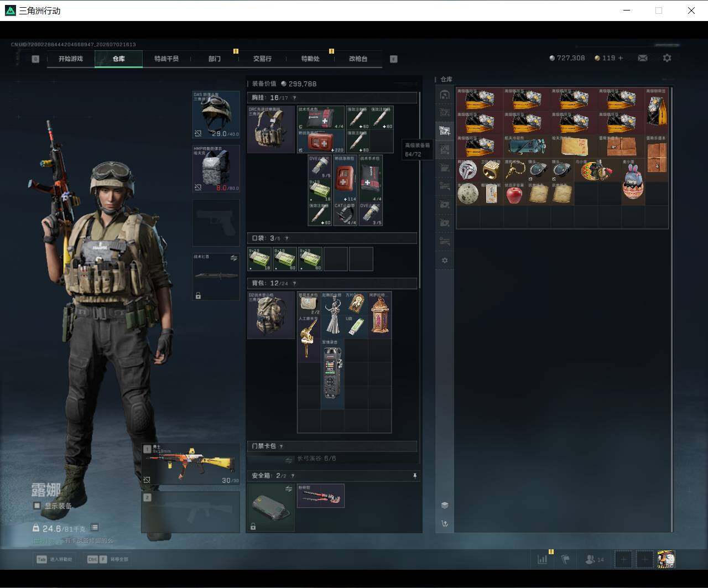Open the first warehouse container tab
This screenshot has width=708, height=588.
coord(445,95)
